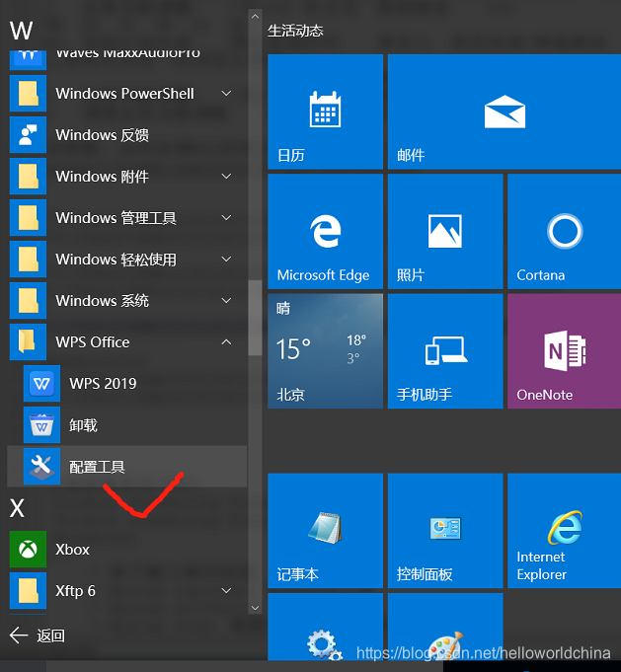Image resolution: width=621 pixels, height=672 pixels.
Task: Click the Xftp 6 folder icon
Action: point(28,590)
